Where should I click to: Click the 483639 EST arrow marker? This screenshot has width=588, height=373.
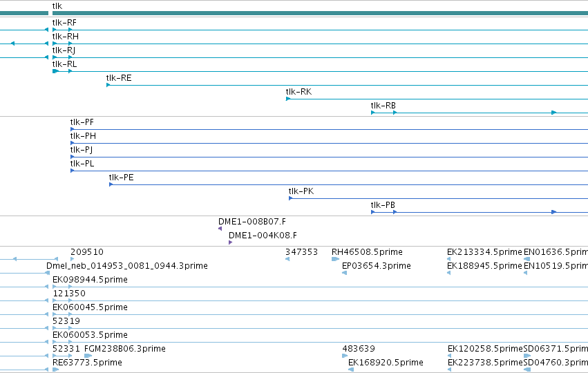(x=345, y=356)
